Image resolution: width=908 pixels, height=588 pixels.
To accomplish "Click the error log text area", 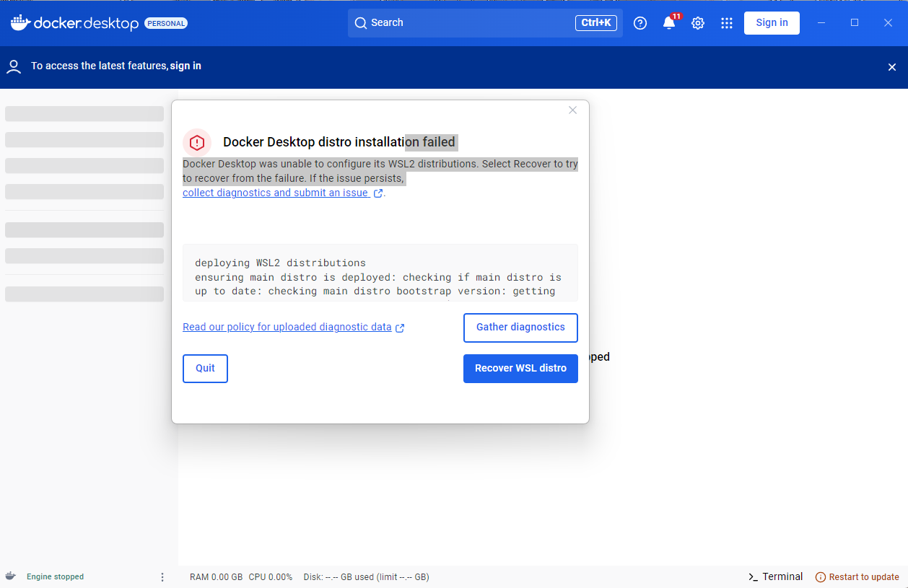I will point(380,273).
